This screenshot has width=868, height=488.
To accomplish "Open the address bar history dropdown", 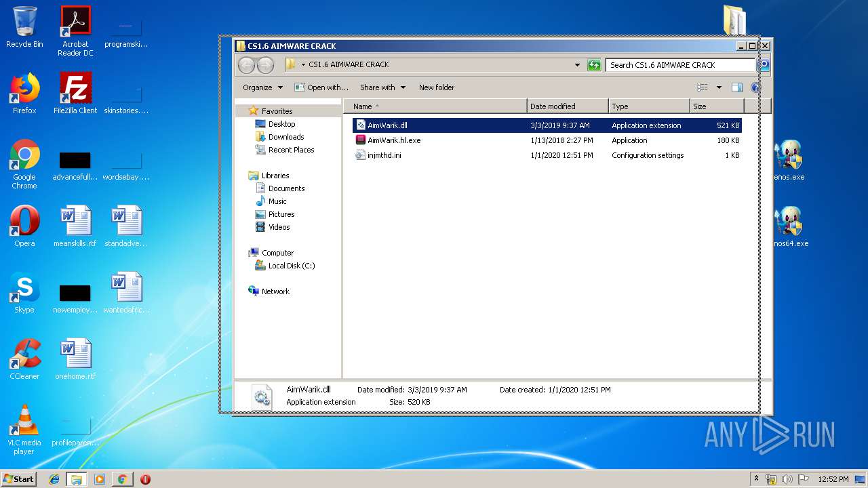I will click(577, 65).
